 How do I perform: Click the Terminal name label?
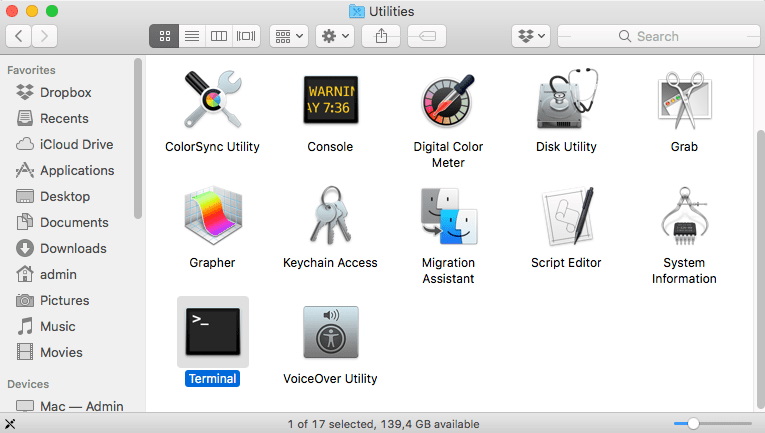(x=212, y=378)
